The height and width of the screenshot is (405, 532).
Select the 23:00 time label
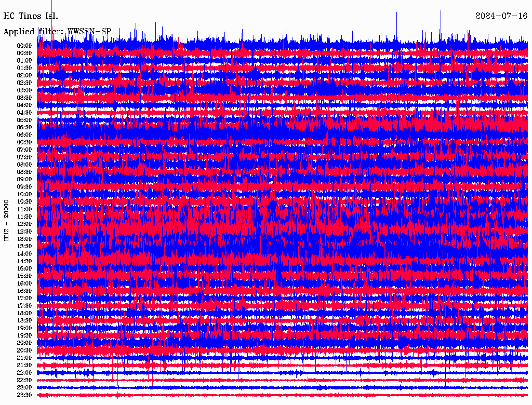pyautogui.click(x=24, y=388)
